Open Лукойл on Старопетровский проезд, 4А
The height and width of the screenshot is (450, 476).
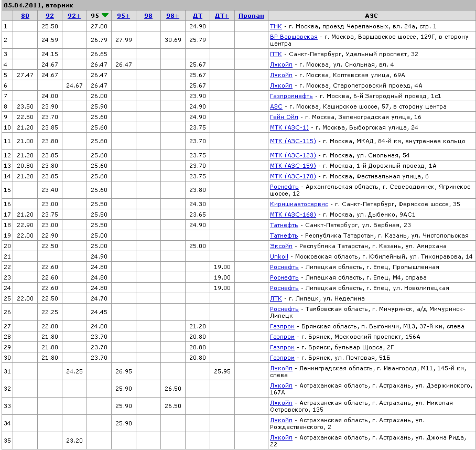pos(281,85)
